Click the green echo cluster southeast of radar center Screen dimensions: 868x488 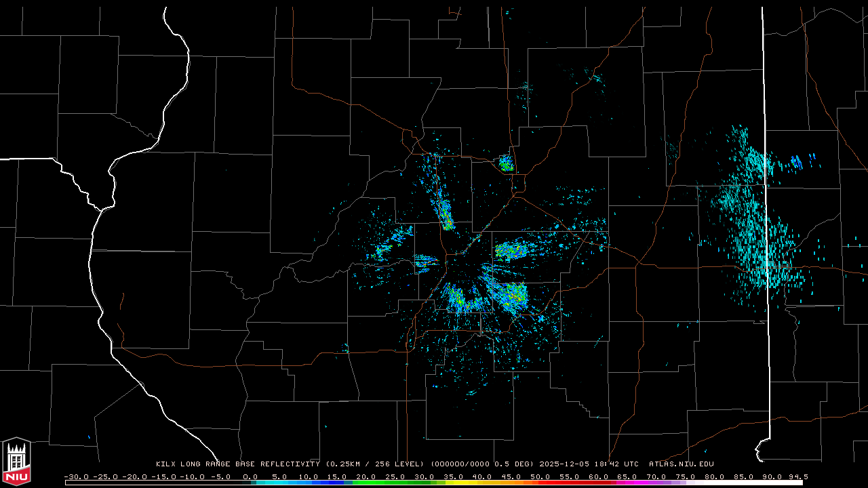point(512,296)
